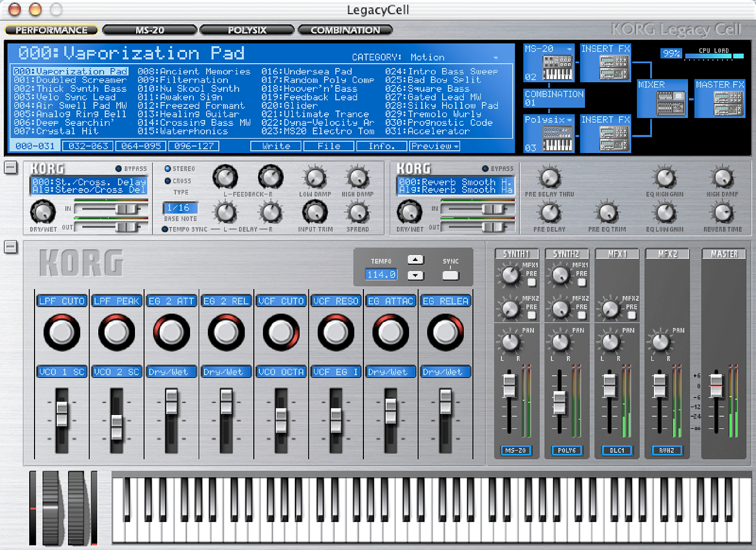Click the delay HIGH DAMP knob

point(357,177)
